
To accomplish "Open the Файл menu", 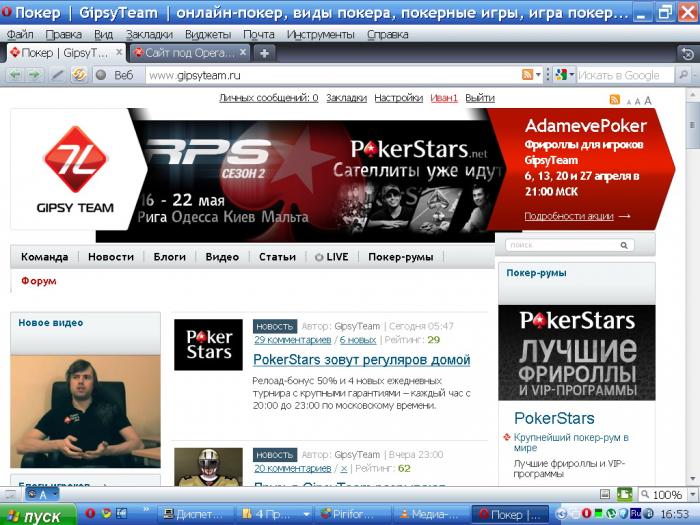I will click(20, 34).
